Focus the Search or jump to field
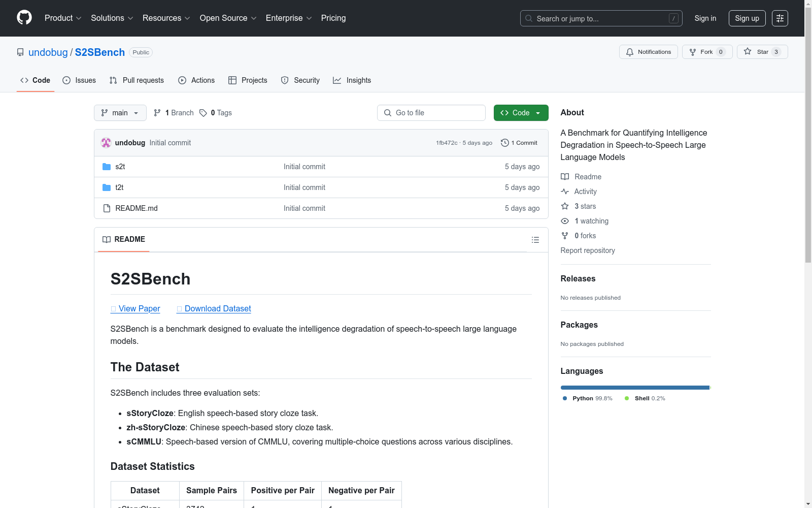Image resolution: width=812 pixels, height=508 pixels. tap(601, 18)
